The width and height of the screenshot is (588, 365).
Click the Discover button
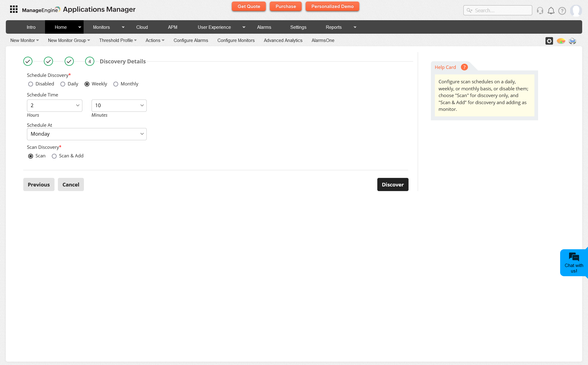click(x=393, y=185)
